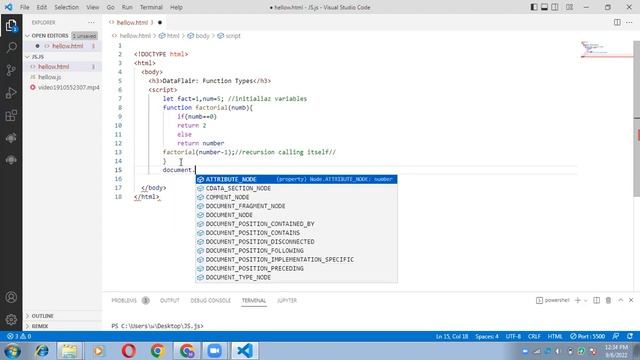Open the Help menu
This screenshot has height=360, width=640.
point(176,7)
